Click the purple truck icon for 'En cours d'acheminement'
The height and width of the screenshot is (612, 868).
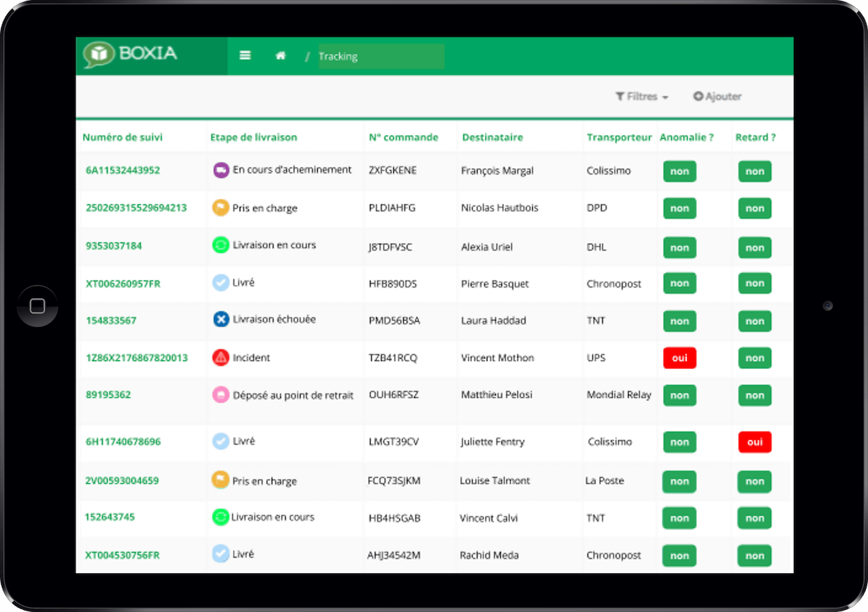pyautogui.click(x=221, y=170)
